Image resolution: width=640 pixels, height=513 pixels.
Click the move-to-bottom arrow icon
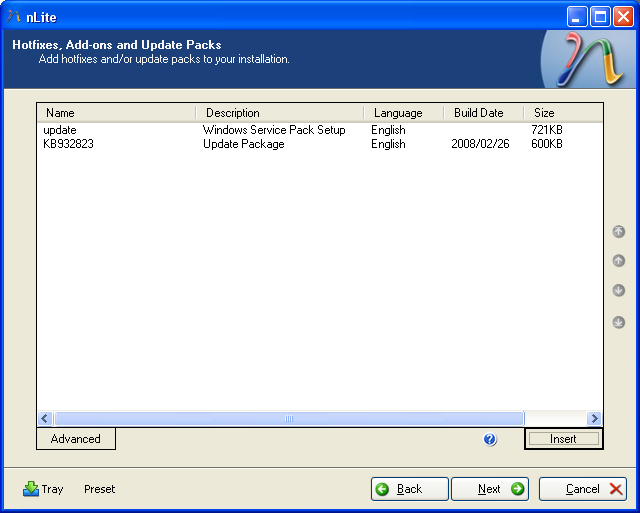click(619, 322)
